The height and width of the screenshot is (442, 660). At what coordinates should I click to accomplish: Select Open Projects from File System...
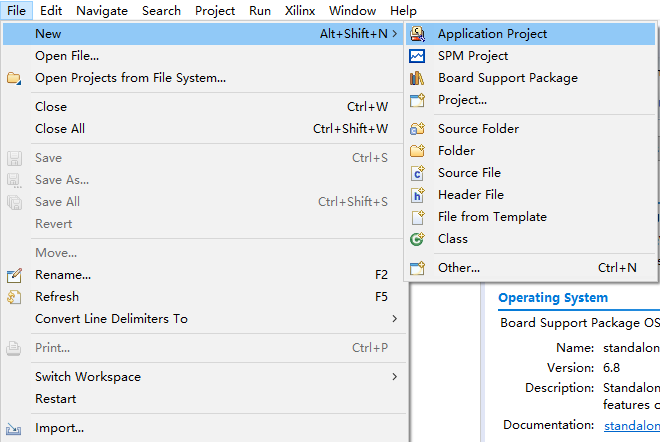(203, 78)
